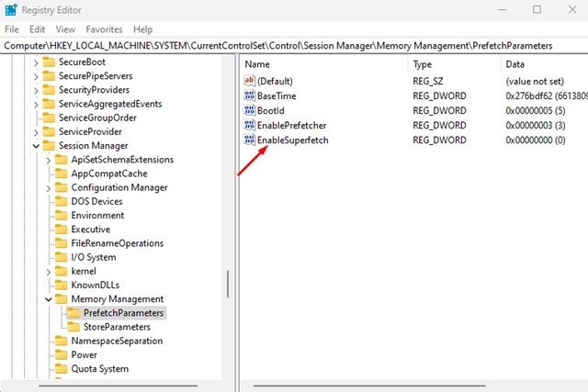588x392 pixels.
Task: Click the Registry Editor app icon in title bar
Action: coord(11,10)
